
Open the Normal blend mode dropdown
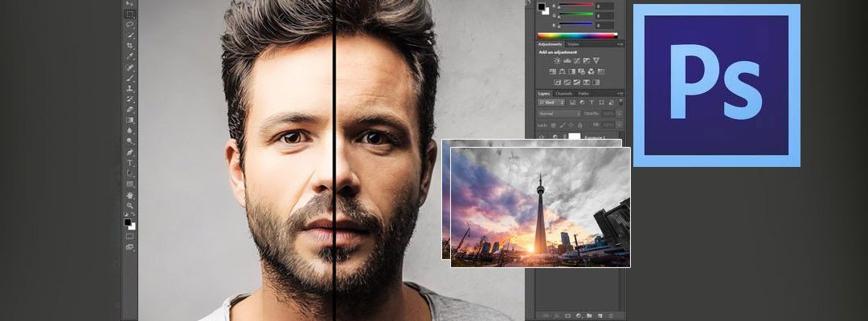558,114
